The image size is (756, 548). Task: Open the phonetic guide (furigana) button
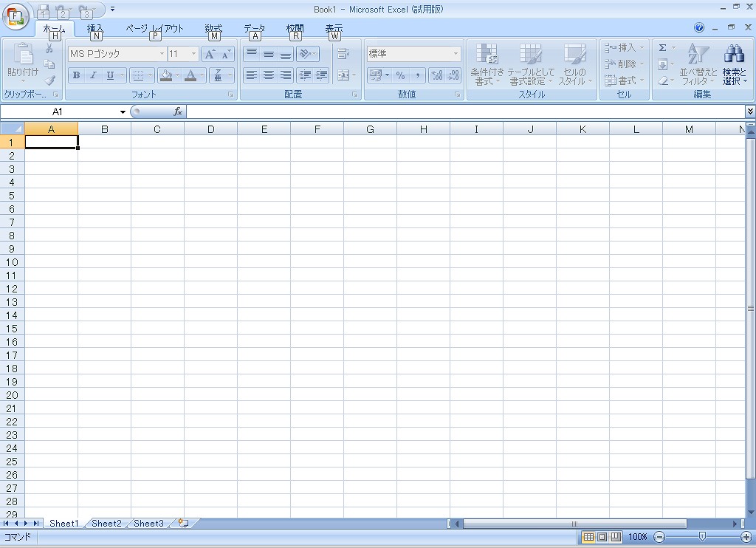coord(218,75)
